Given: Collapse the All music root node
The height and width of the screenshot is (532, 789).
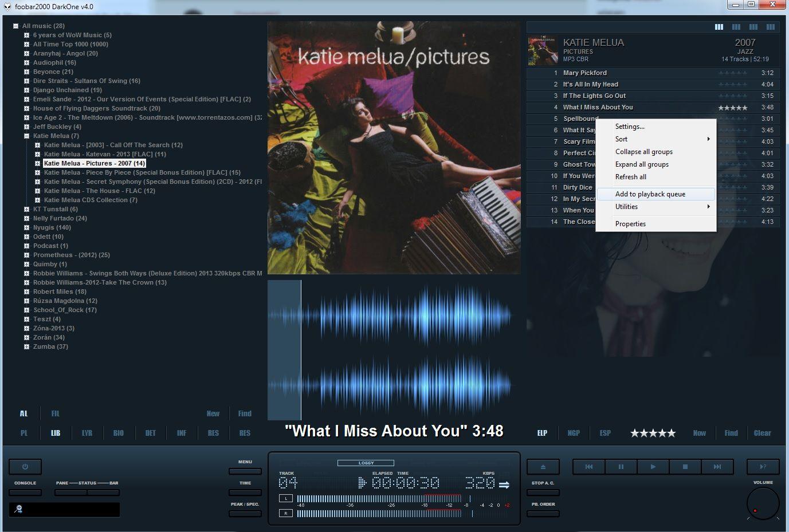Looking at the screenshot, I should (15, 26).
